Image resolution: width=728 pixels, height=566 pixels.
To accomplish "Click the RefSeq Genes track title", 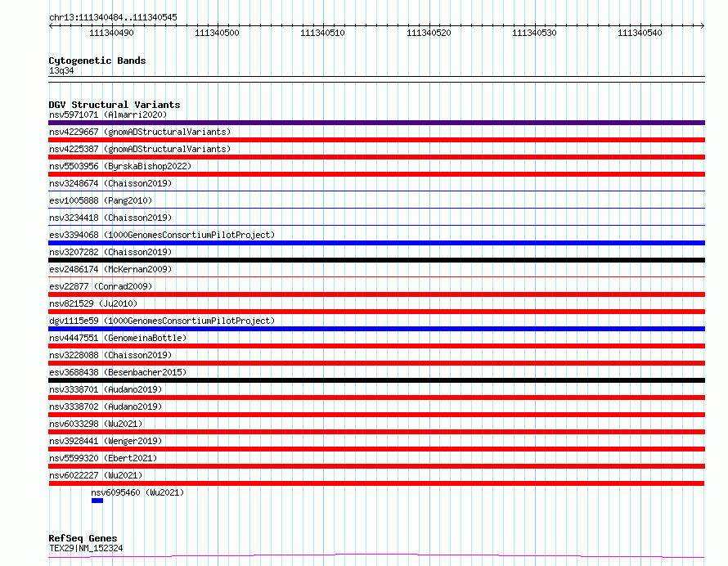I will pyautogui.click(x=83, y=538).
